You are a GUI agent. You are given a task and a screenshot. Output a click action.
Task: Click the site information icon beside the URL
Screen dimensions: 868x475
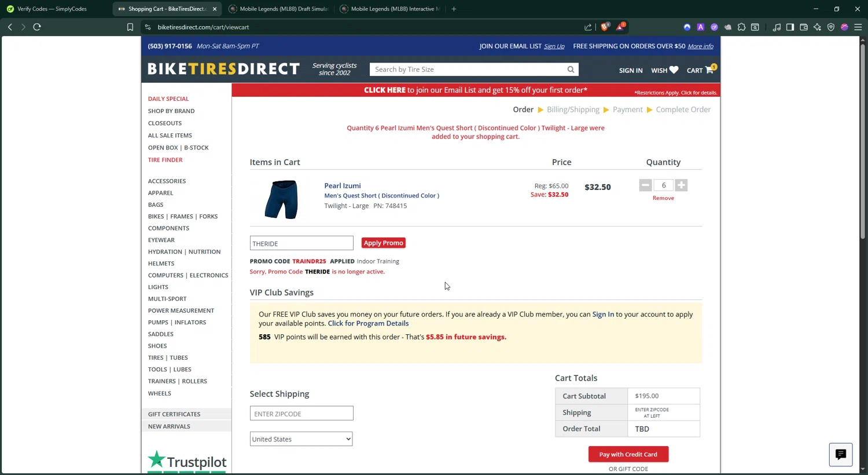(148, 27)
